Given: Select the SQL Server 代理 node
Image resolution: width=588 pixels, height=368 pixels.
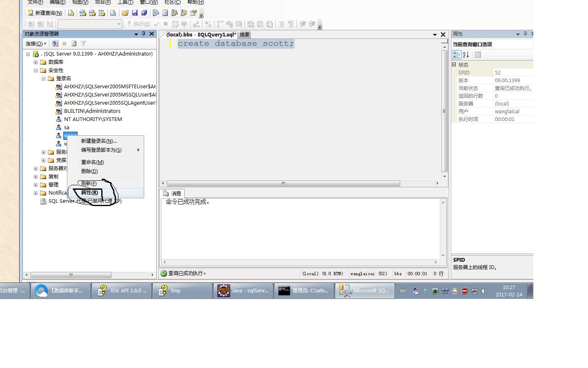Looking at the screenshot, I should click(85, 201).
